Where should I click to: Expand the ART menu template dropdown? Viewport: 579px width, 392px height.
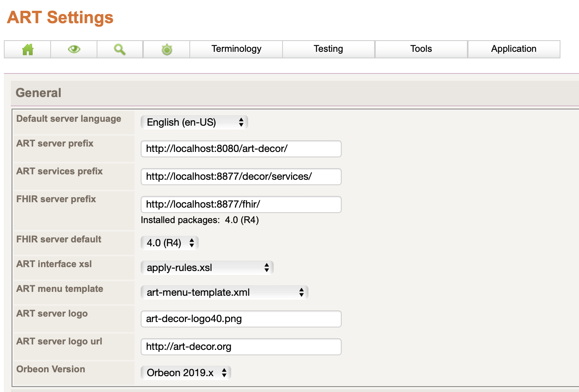(225, 293)
